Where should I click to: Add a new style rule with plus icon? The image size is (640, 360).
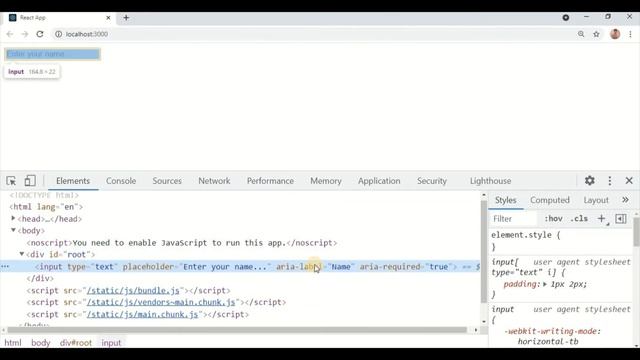[602, 219]
